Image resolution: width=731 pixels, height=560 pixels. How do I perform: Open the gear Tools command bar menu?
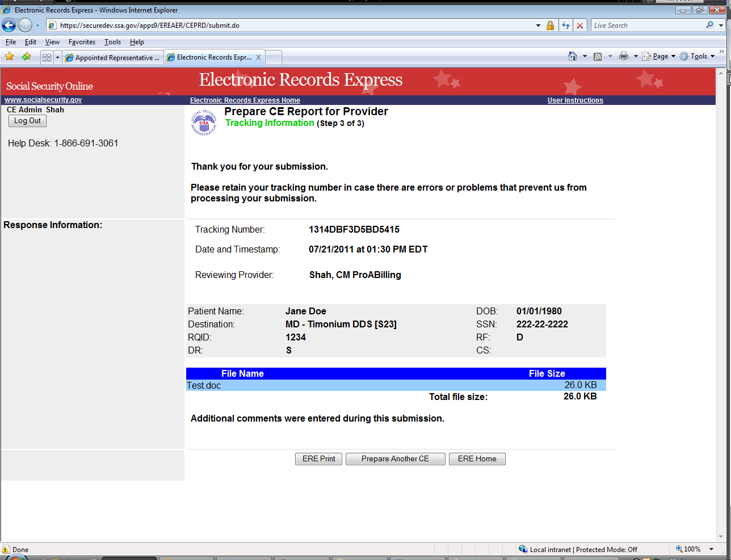coord(697,56)
